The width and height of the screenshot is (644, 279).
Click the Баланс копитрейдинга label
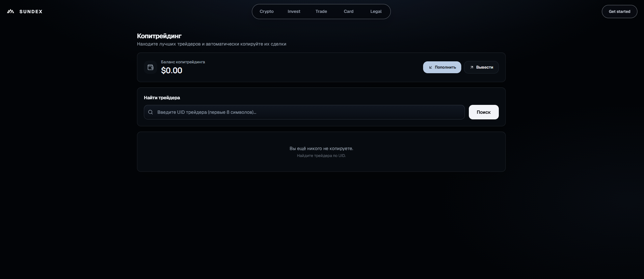[183, 62]
